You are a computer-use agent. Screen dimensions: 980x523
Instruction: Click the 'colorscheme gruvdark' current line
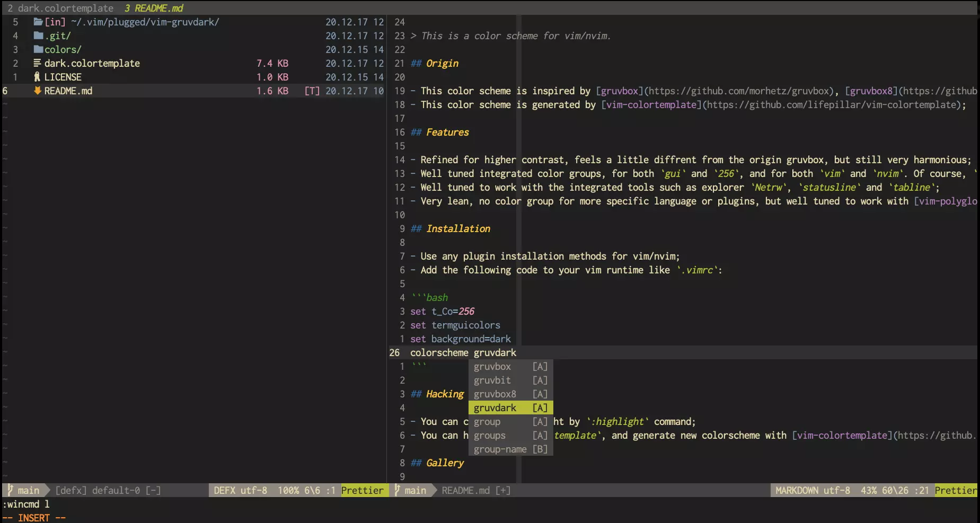click(x=463, y=353)
